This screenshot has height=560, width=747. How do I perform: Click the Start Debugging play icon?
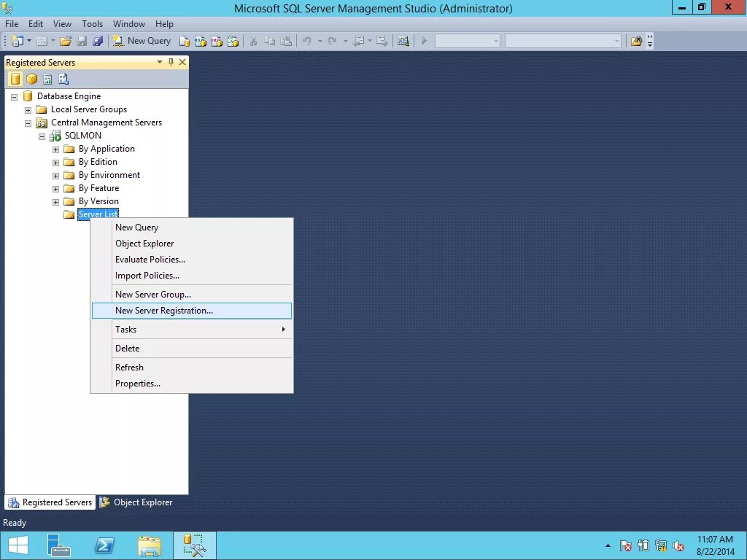(x=424, y=41)
